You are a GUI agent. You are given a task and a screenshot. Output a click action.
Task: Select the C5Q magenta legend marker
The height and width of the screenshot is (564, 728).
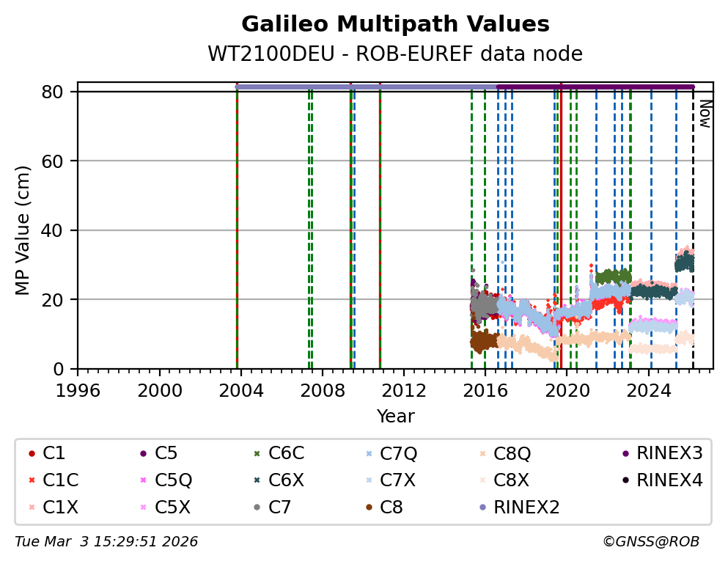143,480
